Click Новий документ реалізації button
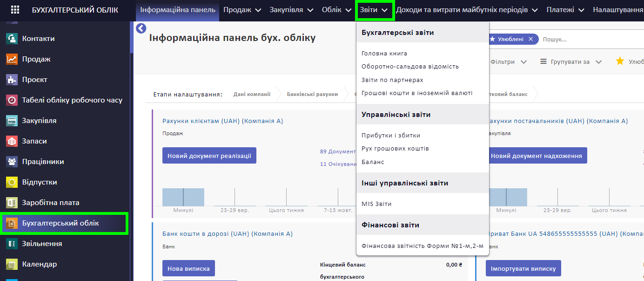Screen dimensions: 644x281 [x=209, y=156]
